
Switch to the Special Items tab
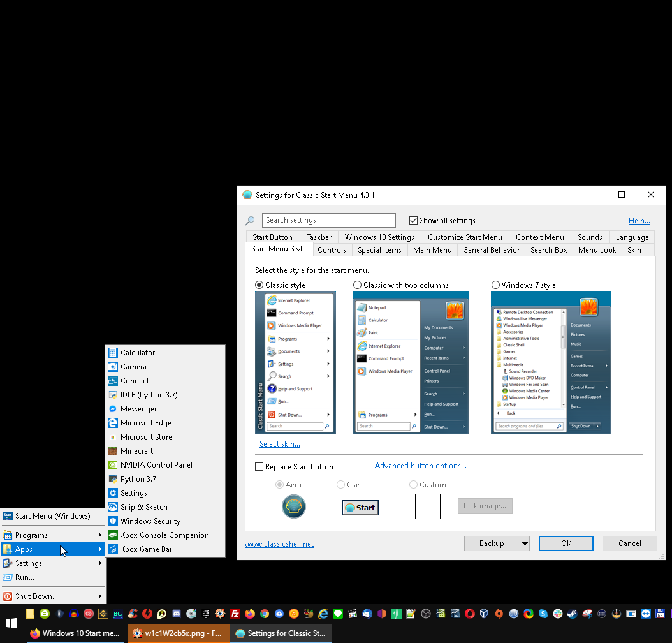click(380, 250)
